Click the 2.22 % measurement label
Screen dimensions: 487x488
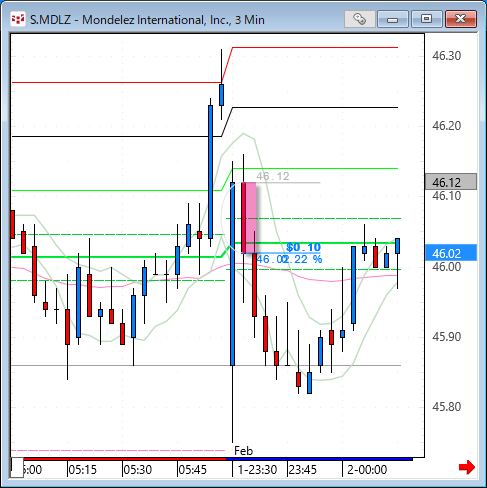click(x=303, y=259)
